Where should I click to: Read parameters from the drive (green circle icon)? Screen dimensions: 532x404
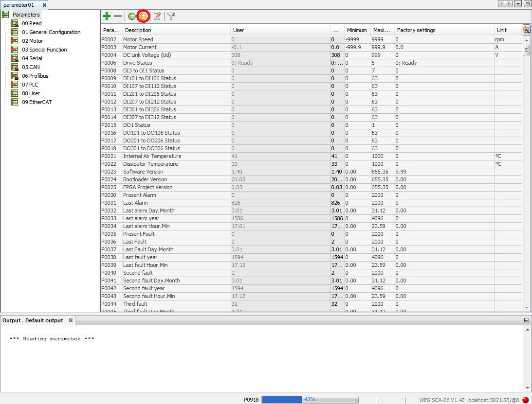(132, 16)
